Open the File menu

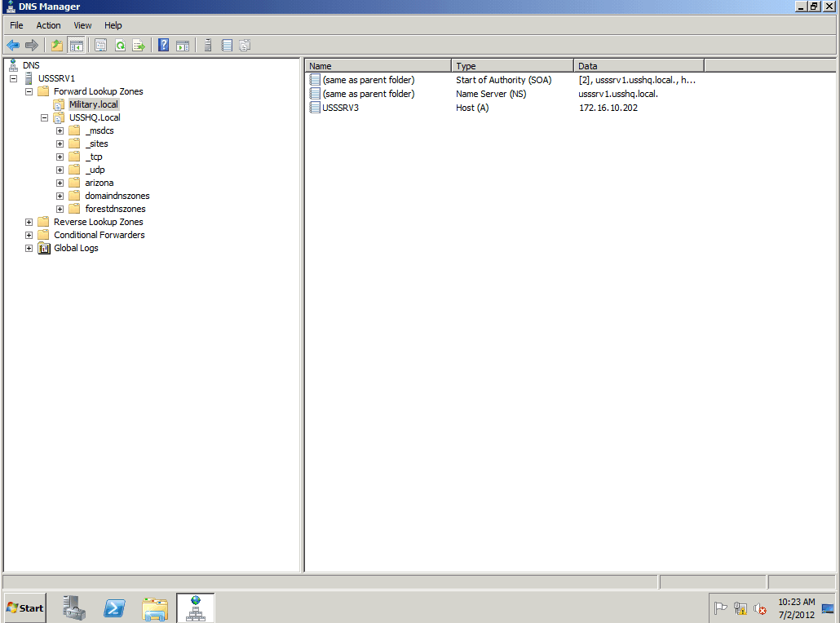16,25
